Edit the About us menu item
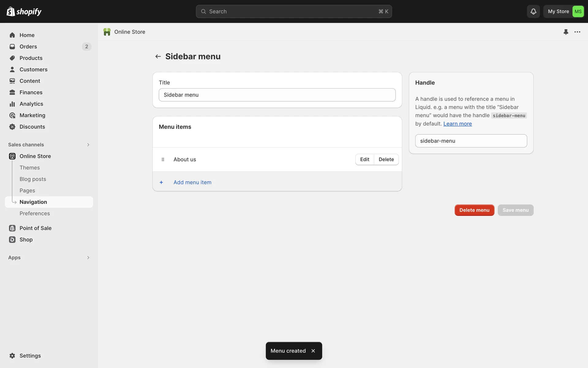Image resolution: width=588 pixels, height=368 pixels. (x=364, y=159)
